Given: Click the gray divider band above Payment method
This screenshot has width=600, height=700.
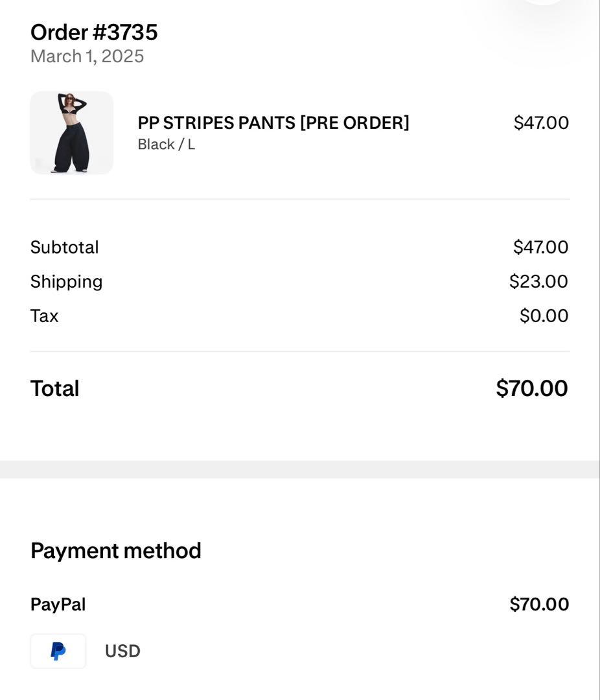Looking at the screenshot, I should coord(299,469).
